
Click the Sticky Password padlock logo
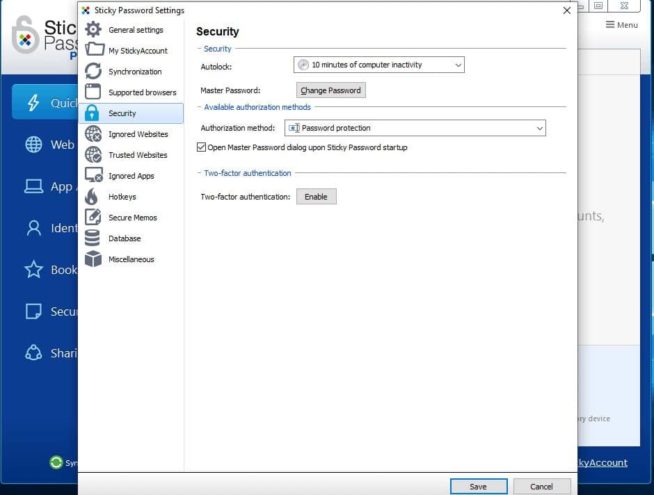coord(25,35)
